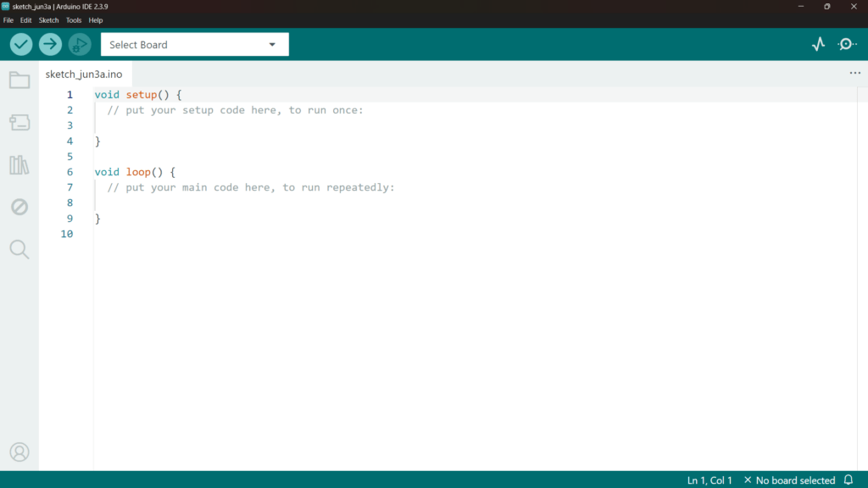Click the 'put your main code here' comment
The width and height of the screenshot is (868, 488).
coord(251,187)
